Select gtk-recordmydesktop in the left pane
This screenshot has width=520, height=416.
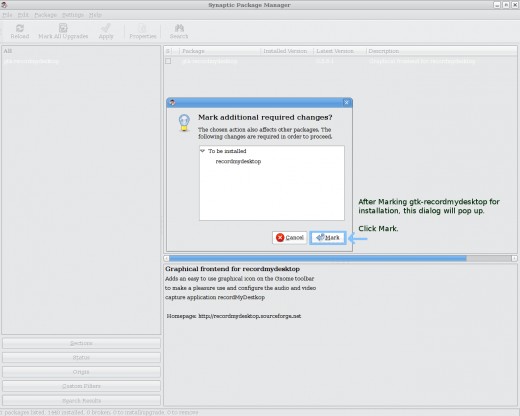coord(31,61)
